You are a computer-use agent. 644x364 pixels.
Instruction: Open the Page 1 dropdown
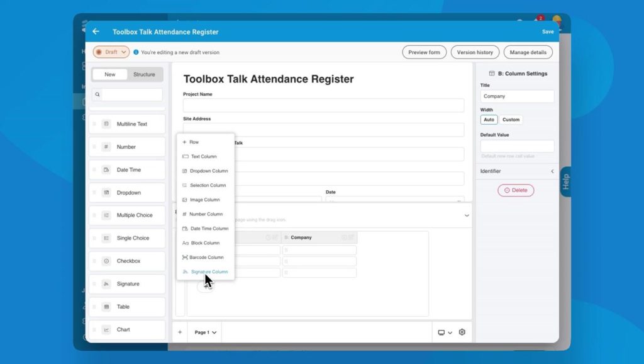pos(206,332)
